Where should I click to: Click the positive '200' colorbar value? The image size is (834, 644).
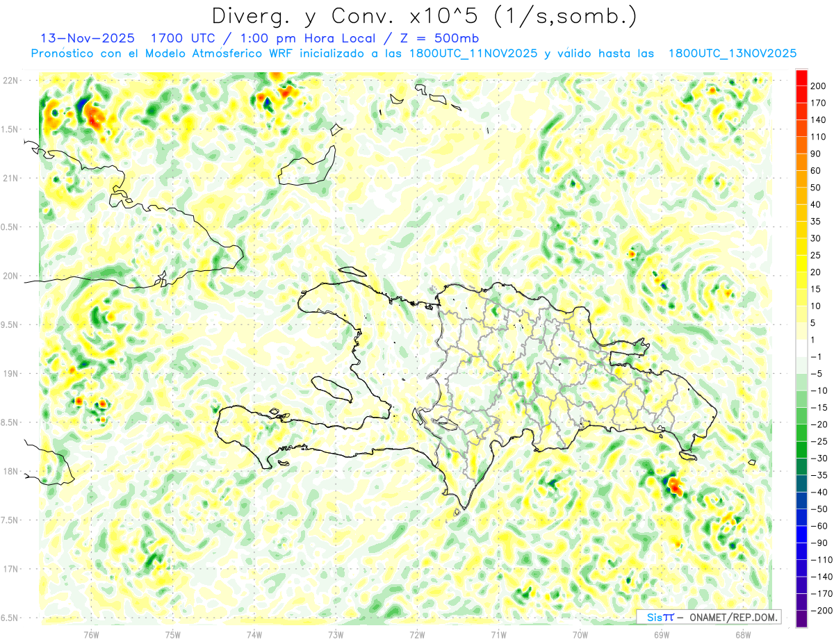point(818,86)
